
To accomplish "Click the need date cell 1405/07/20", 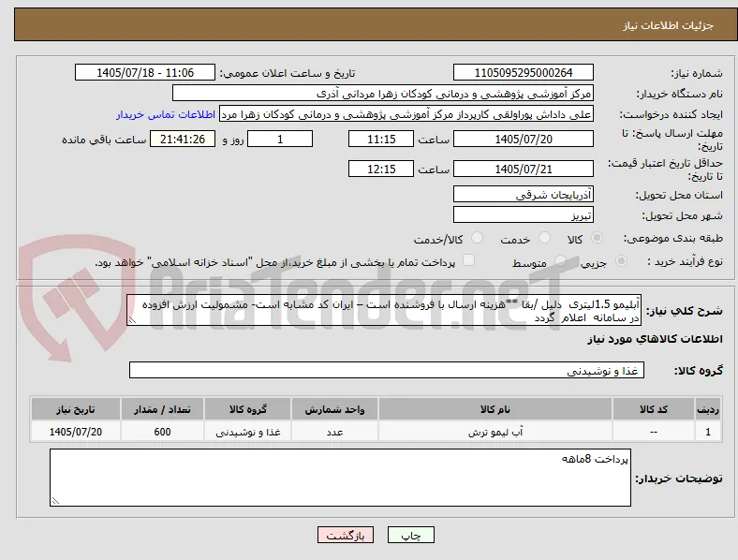I will tap(76, 432).
